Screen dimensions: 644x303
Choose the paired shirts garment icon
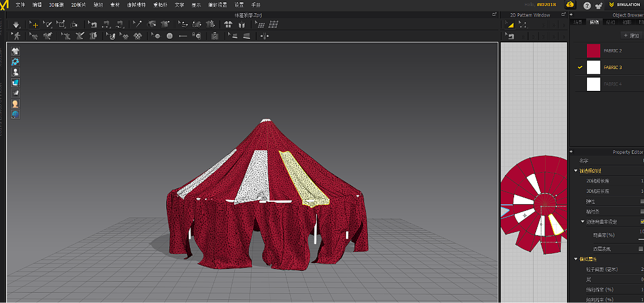[x=228, y=25]
